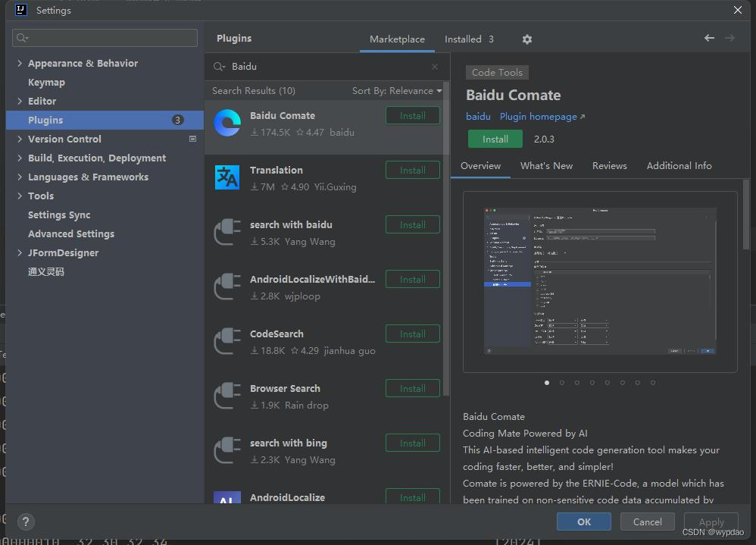
Task: Select the seventh screenshot carousel dot
Action: (637, 383)
